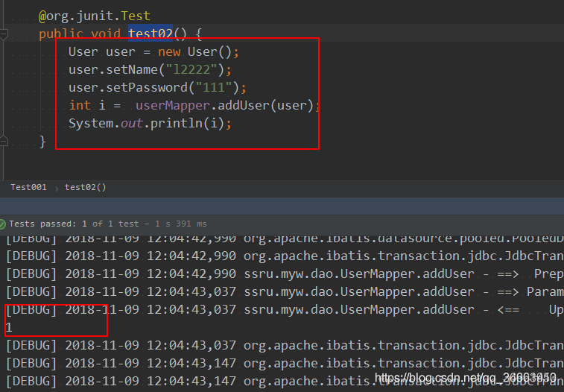Collapse test02 method with the gutter fold marker
Viewport: 564px width, 392px height.
4,34
